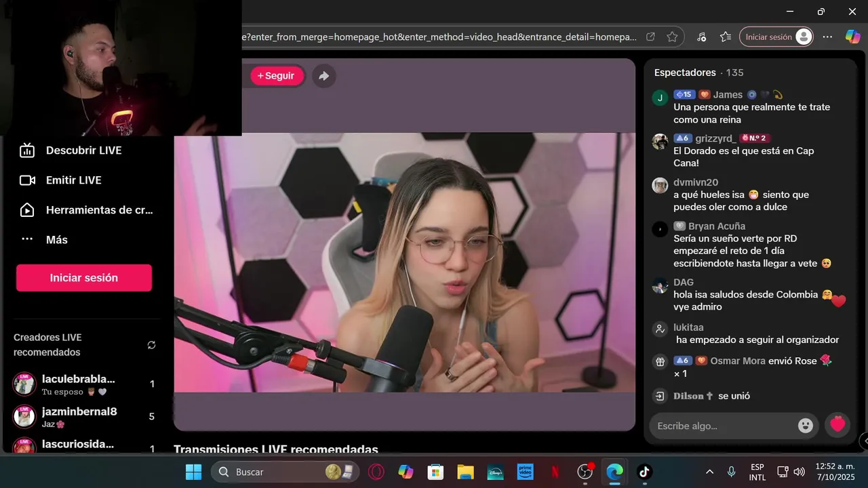Open volume speaker tray icon
868x488 pixels.
click(x=799, y=472)
